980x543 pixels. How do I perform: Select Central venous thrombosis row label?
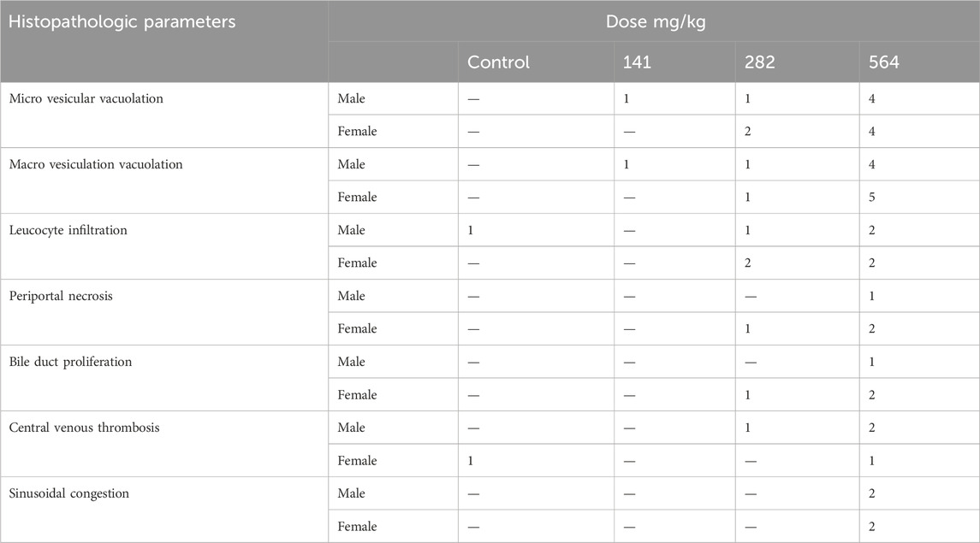click(85, 428)
